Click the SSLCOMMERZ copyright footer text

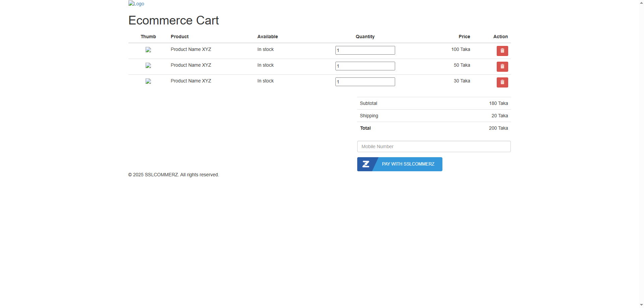coord(173,175)
